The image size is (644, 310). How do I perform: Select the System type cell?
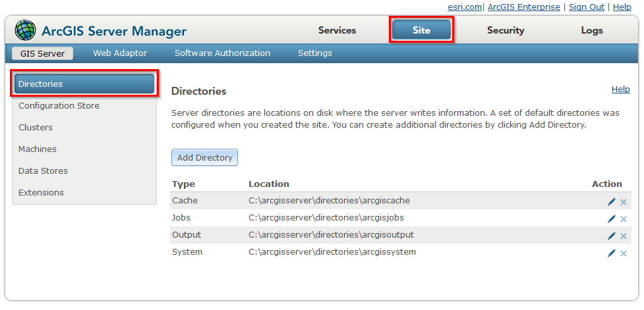(x=187, y=252)
